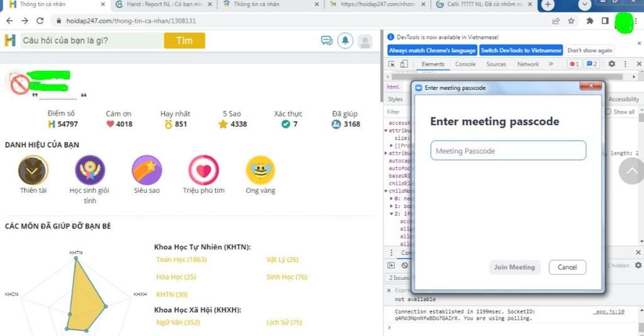Open the Chrome extensions puzzle icon
The image size is (644, 336).
[590, 21]
